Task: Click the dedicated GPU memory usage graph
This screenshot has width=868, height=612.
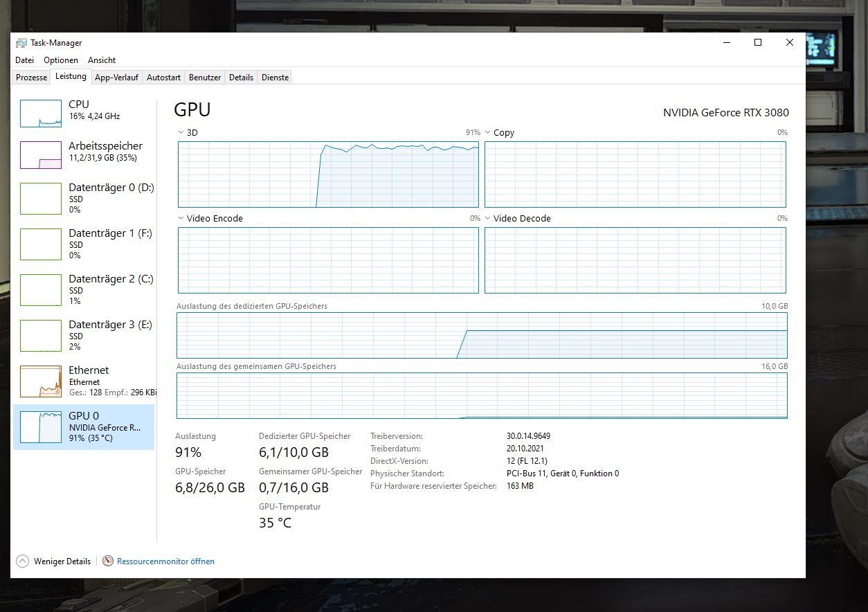Action: [482, 335]
